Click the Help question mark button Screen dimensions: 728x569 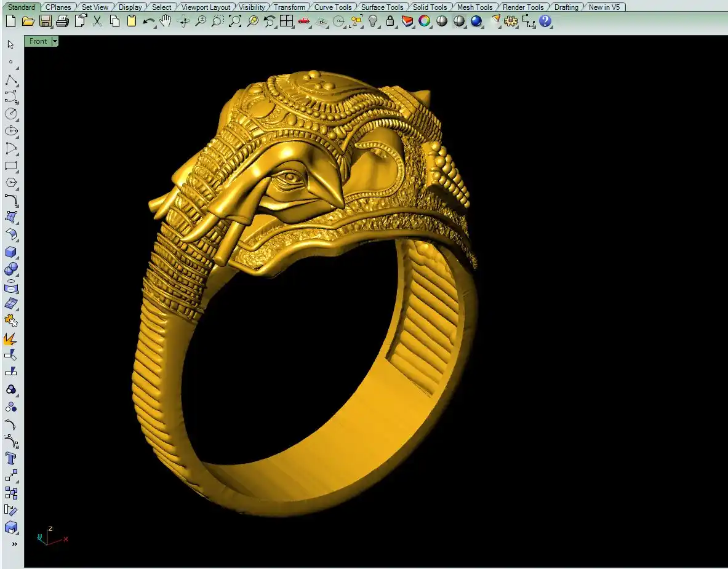pos(545,22)
